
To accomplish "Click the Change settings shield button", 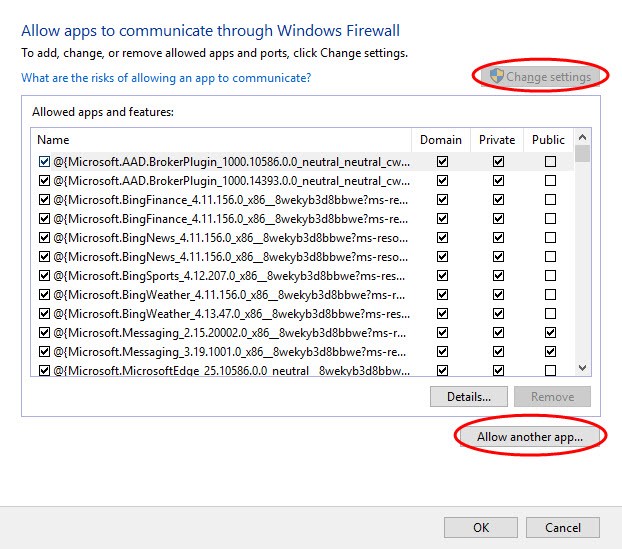I will [x=540, y=76].
